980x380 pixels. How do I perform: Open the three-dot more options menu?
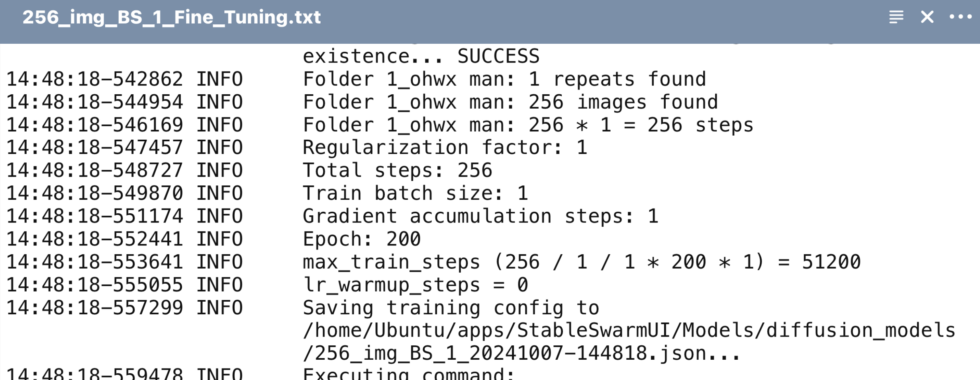[960, 17]
